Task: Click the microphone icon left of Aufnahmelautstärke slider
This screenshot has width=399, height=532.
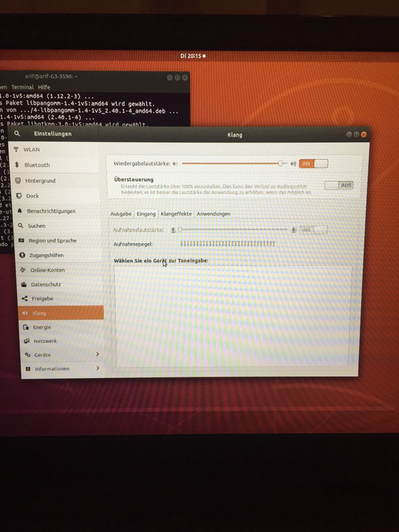Action: [x=173, y=230]
